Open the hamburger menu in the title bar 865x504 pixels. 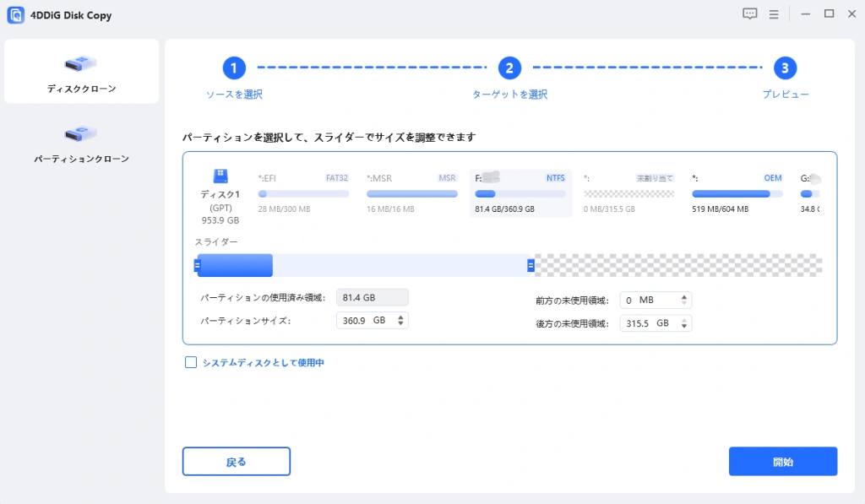coord(774,14)
